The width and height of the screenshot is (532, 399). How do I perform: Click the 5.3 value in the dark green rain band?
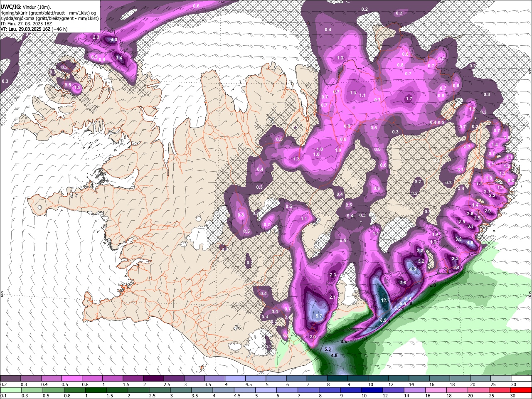(x=328, y=349)
